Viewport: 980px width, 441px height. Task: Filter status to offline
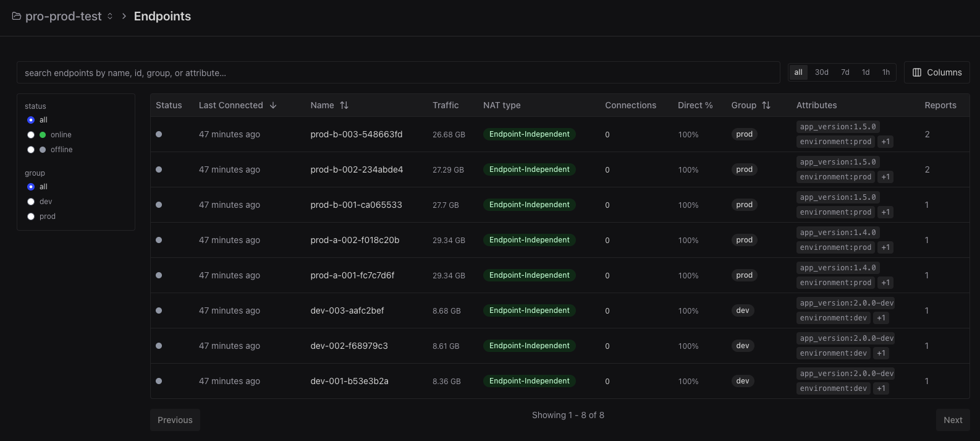31,150
